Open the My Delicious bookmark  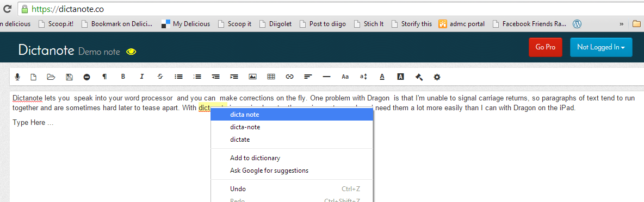click(x=185, y=24)
